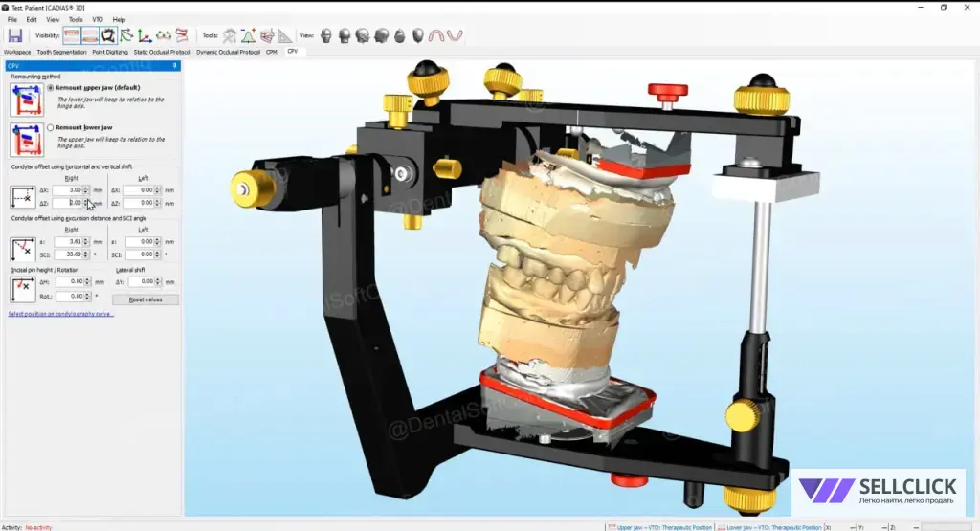Toggle coordinate axes visibility icon

click(145, 36)
